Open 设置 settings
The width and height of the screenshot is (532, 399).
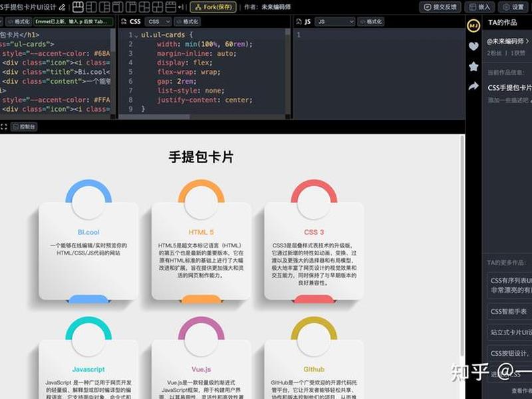(x=513, y=7)
